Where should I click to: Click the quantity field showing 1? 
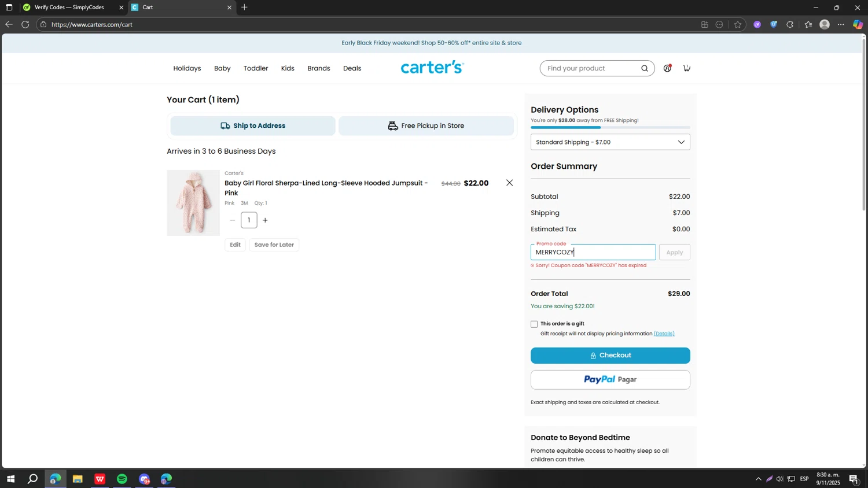coord(249,220)
